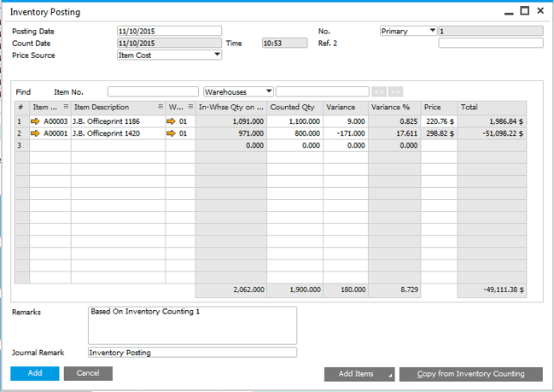The image size is (554, 392).
Task: Click Copy from Inventory Counting button
Action: click(x=471, y=374)
